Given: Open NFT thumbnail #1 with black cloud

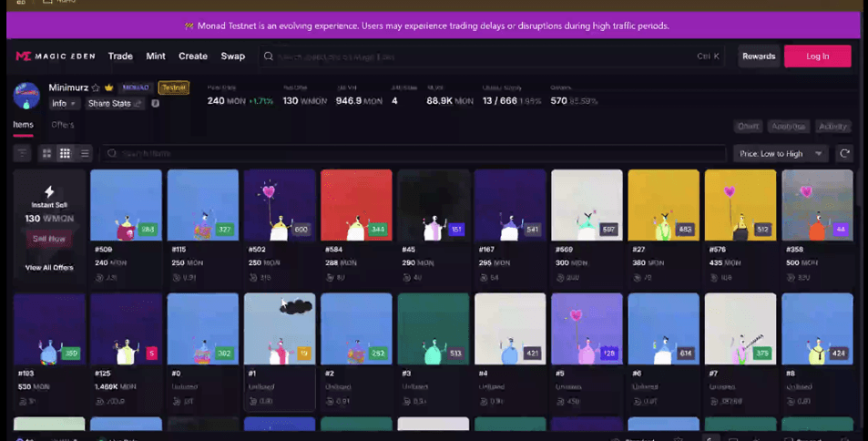Looking at the screenshot, I should [x=280, y=329].
